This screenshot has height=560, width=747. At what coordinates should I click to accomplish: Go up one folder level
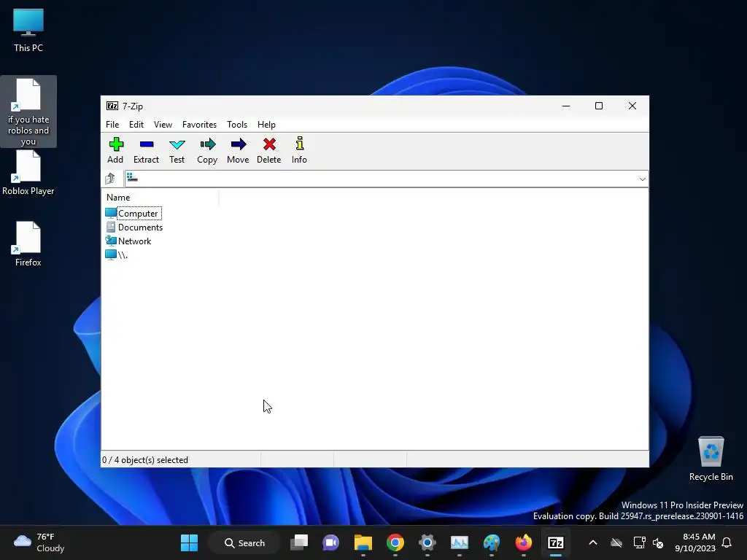pos(110,179)
